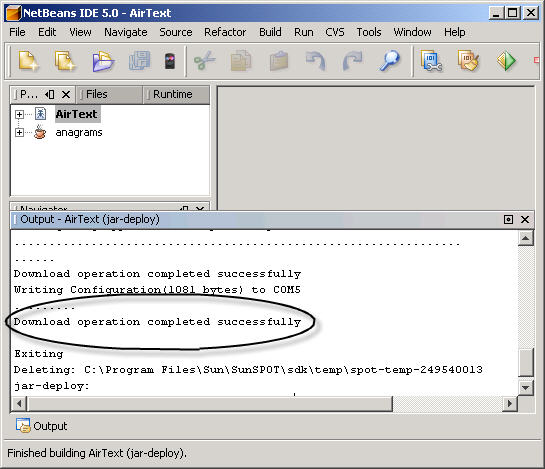
Task: Click the AirText project node icon
Action: click(x=40, y=114)
